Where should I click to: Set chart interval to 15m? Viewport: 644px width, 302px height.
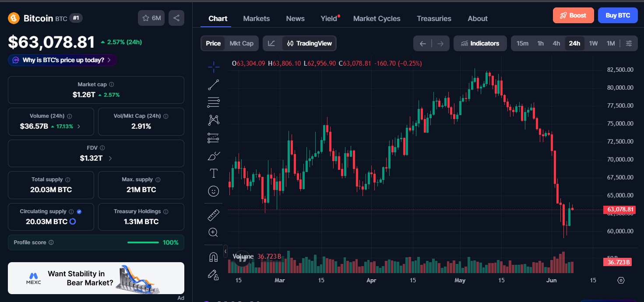point(522,43)
